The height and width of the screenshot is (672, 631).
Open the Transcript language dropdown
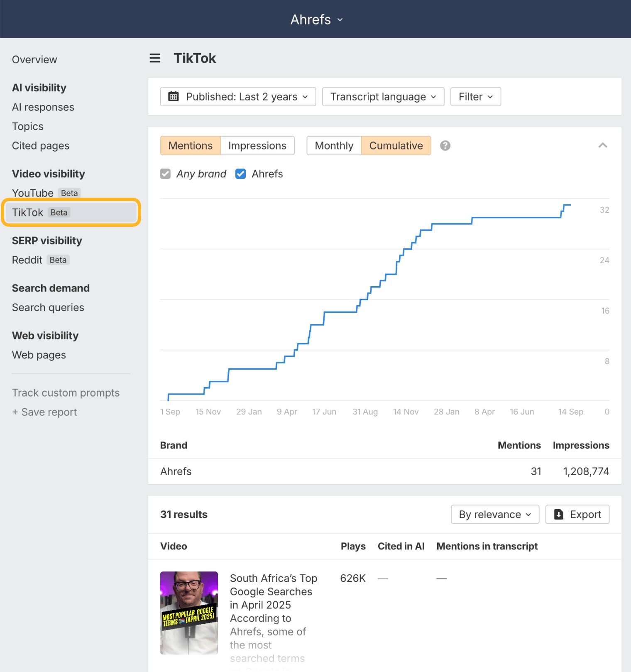[x=383, y=97]
